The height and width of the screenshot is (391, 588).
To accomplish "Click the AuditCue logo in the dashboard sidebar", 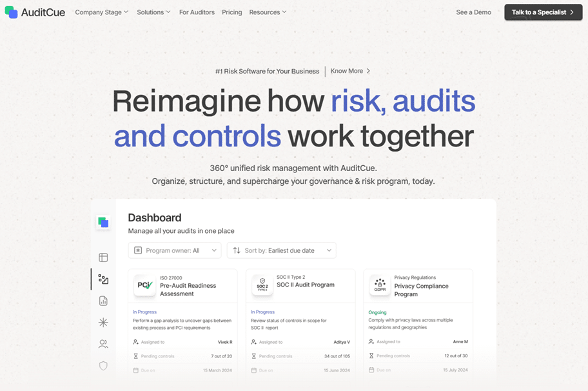I will click(x=103, y=222).
